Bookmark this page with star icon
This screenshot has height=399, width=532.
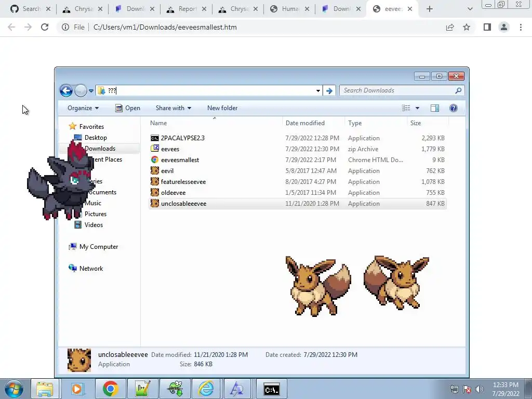tap(467, 27)
